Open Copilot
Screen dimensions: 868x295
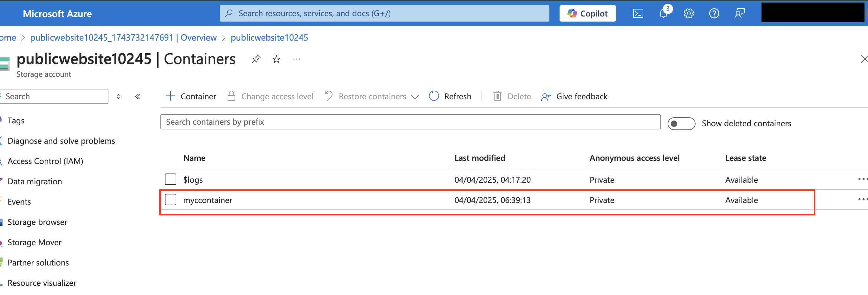[x=587, y=14]
